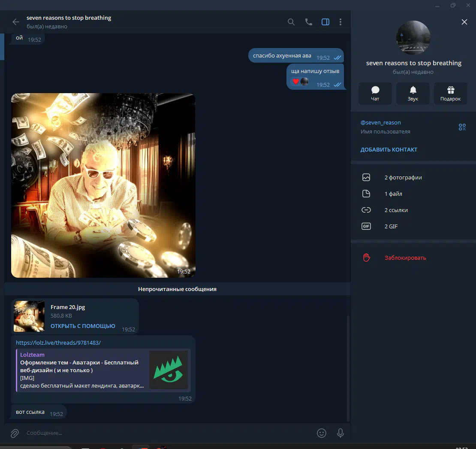Click the paperclip attach file icon
The height and width of the screenshot is (449, 476).
click(15, 433)
